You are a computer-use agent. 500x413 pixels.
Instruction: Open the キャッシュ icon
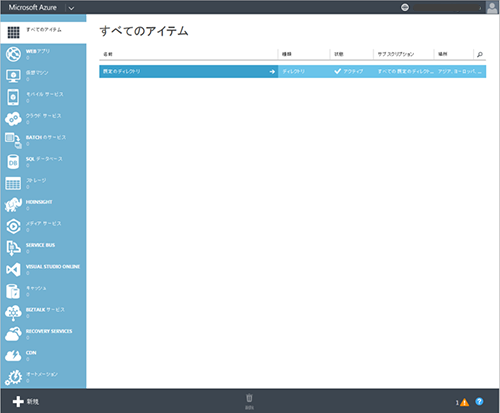click(x=13, y=291)
